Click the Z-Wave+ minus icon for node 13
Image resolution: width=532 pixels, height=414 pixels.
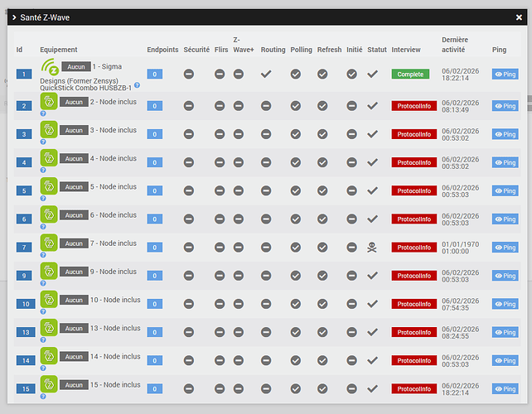(239, 332)
